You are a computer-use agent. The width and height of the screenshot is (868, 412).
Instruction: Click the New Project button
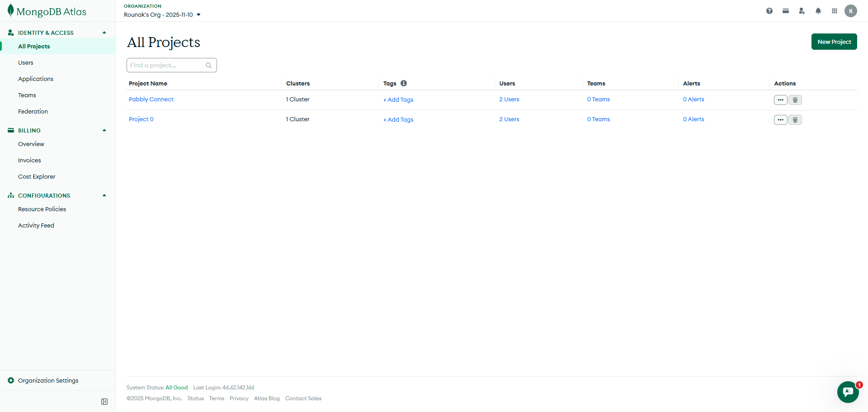(x=834, y=42)
